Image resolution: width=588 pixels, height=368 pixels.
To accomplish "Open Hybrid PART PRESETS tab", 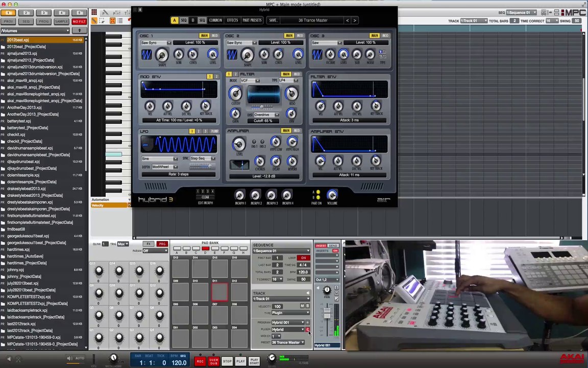I will point(252,20).
